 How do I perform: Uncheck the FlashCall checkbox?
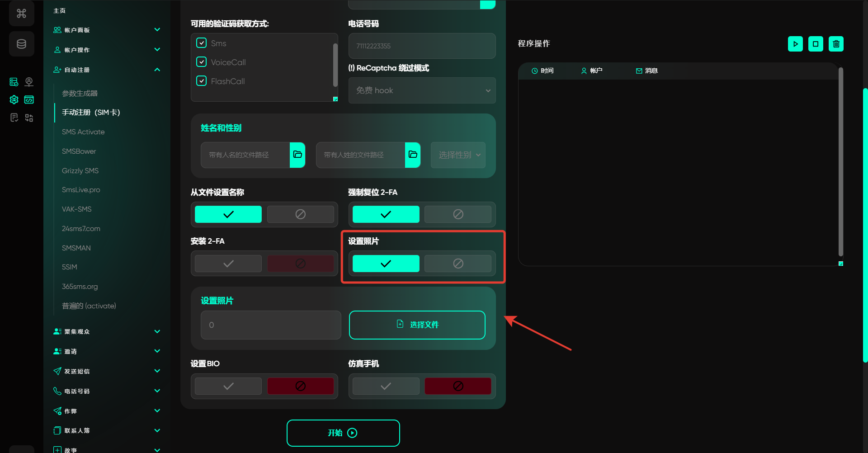click(x=202, y=81)
